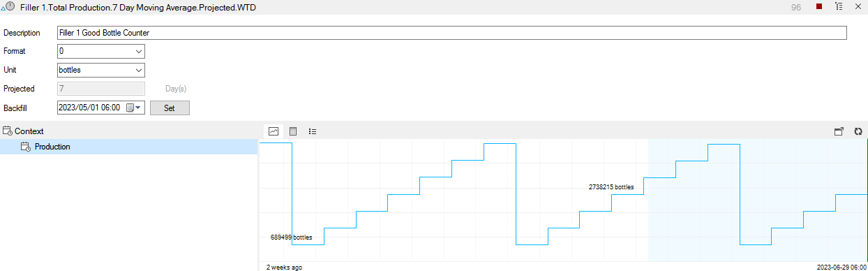This screenshot has width=868, height=271.
Task: Click the '2 weeks ago' axis label
Action: point(284,267)
